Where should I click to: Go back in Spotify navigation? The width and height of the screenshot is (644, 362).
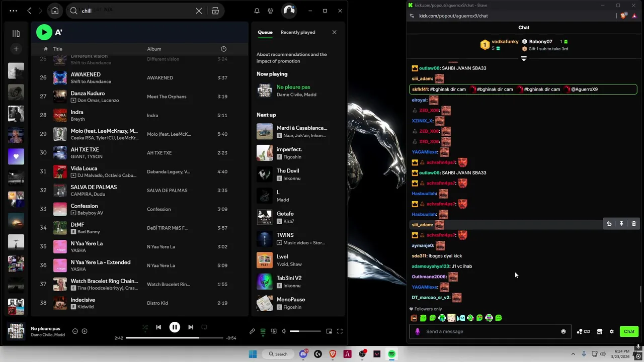tap(29, 11)
